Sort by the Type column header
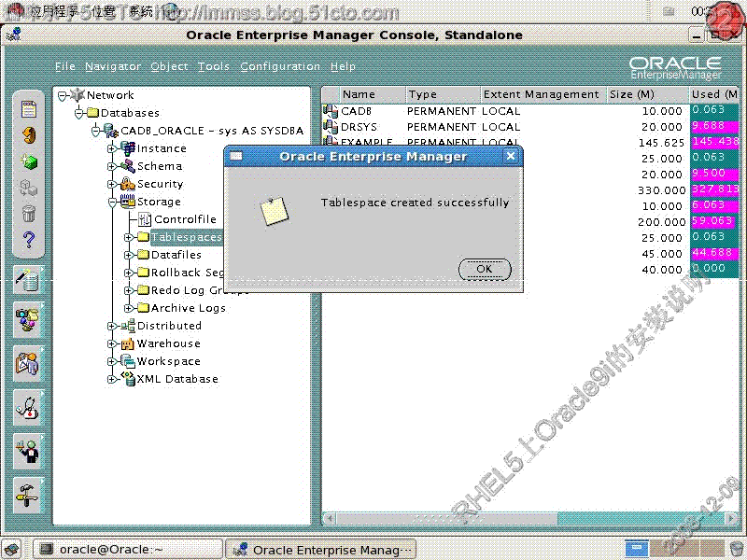The height and width of the screenshot is (560, 747). pos(443,95)
